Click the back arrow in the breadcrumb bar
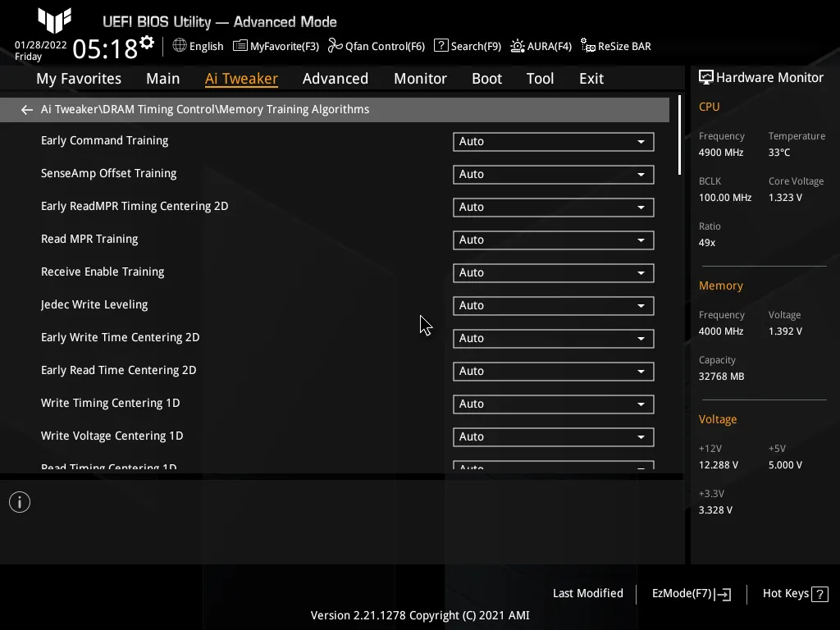 27,110
